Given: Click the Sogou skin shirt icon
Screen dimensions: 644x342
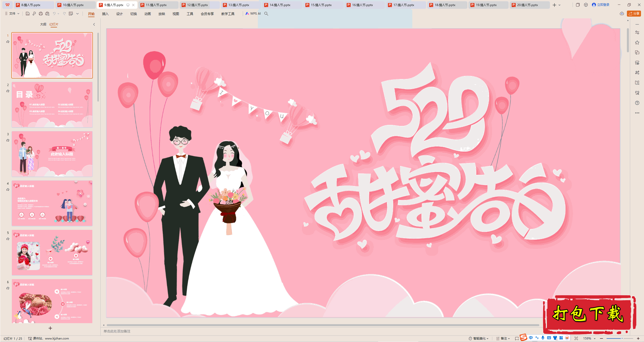Looking at the screenshot, I should (x=555, y=338).
